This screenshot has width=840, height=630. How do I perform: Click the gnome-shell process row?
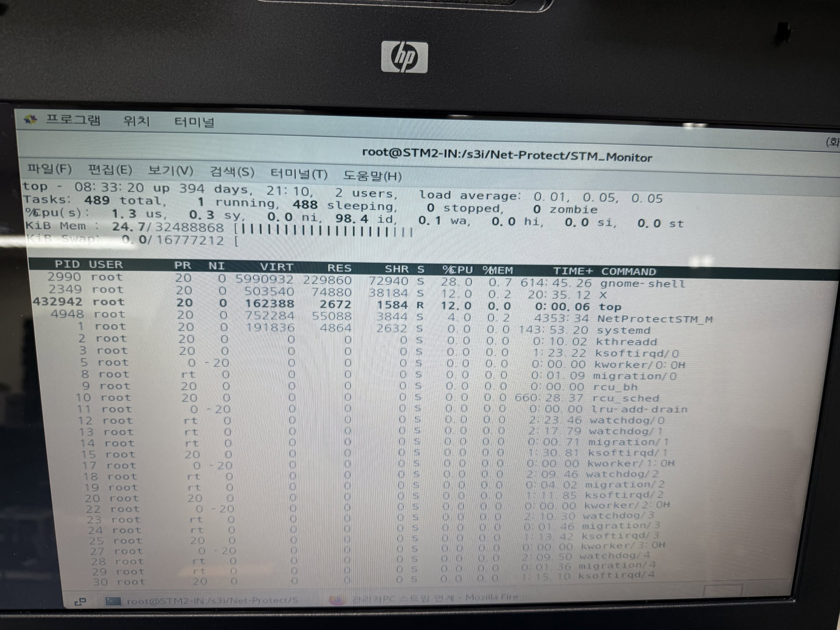point(366,280)
